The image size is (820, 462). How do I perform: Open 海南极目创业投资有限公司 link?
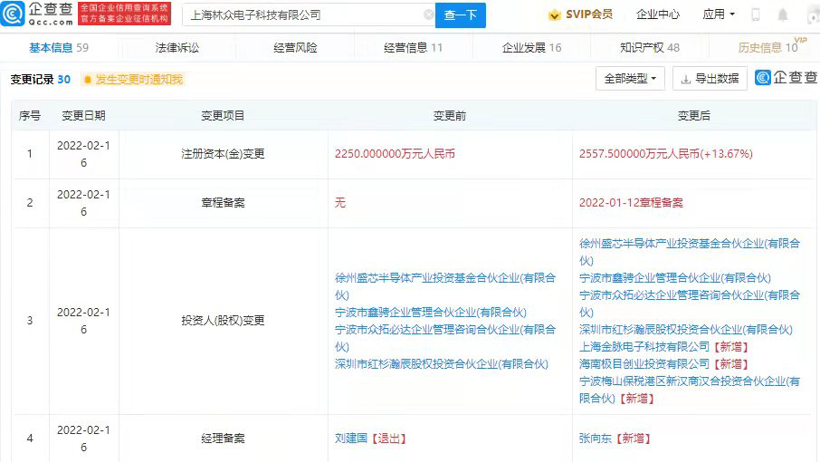(644, 364)
